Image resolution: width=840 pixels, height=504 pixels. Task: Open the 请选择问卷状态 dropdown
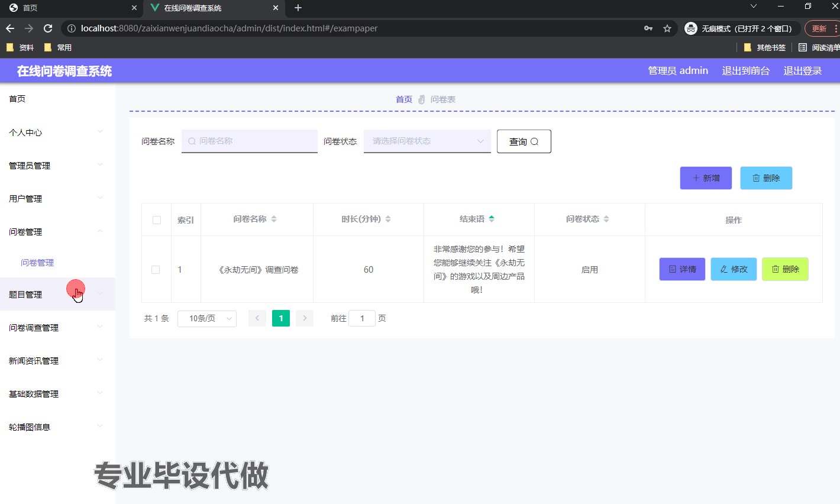[427, 141]
